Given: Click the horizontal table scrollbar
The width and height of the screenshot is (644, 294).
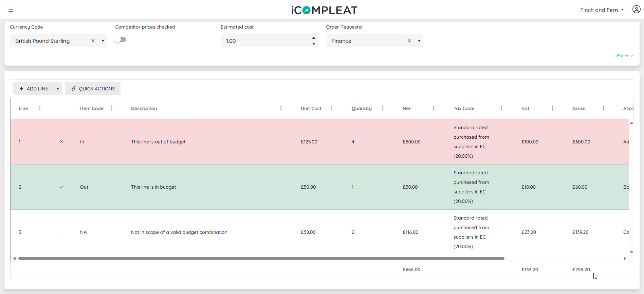Looking at the screenshot, I should tap(261, 258).
